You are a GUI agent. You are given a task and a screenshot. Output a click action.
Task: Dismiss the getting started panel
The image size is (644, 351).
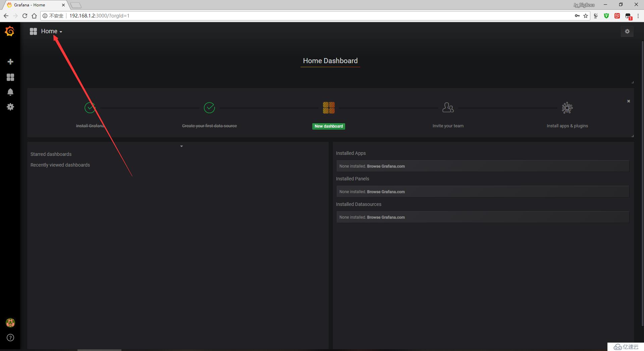click(x=629, y=101)
